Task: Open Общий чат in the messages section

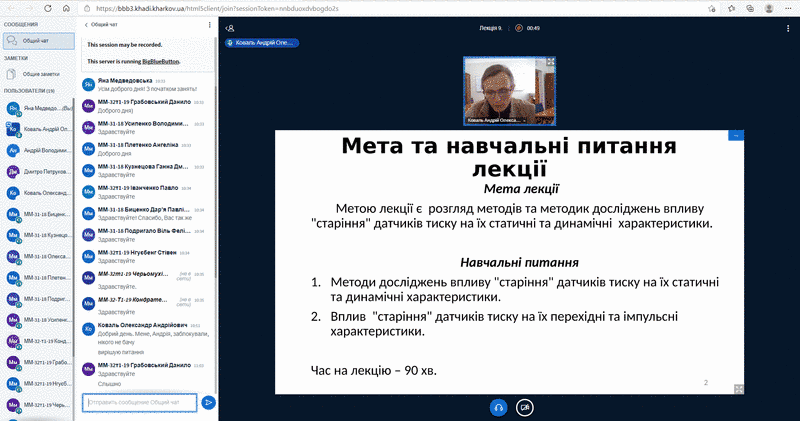Action: (x=37, y=41)
